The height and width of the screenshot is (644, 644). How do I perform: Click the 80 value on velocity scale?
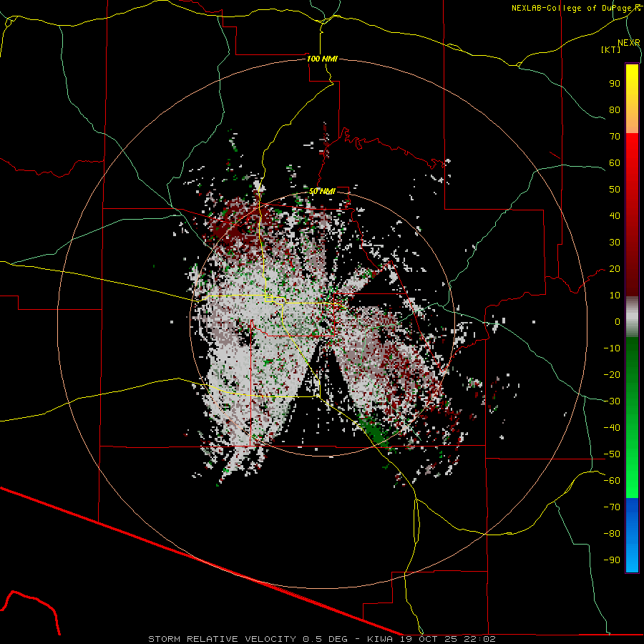tap(615, 110)
